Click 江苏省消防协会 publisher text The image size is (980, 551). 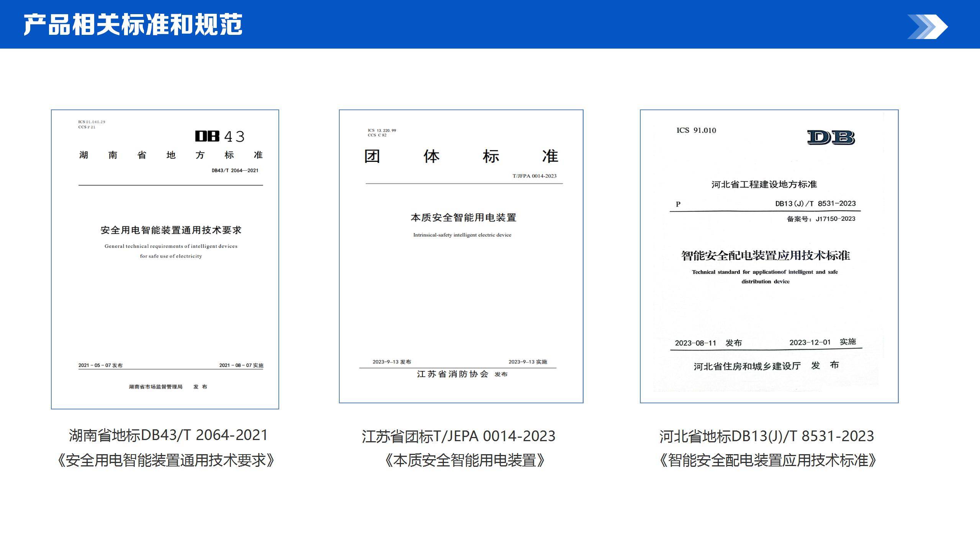pos(453,374)
